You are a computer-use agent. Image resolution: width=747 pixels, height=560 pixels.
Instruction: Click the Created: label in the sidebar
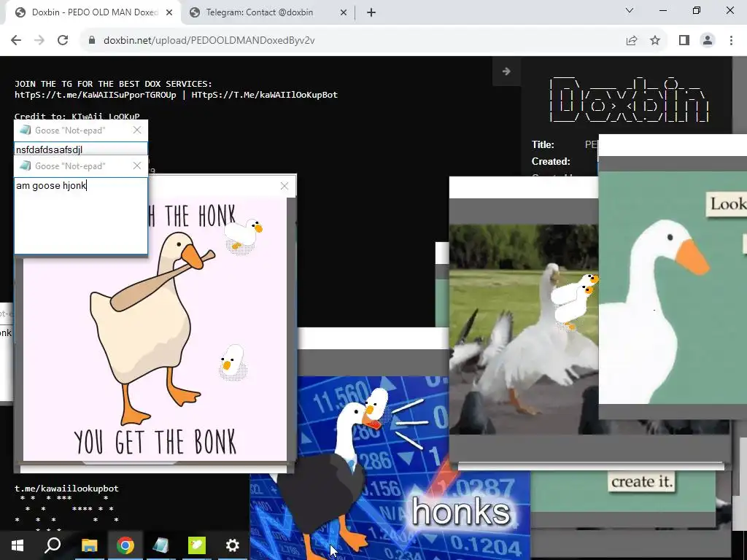tap(551, 161)
